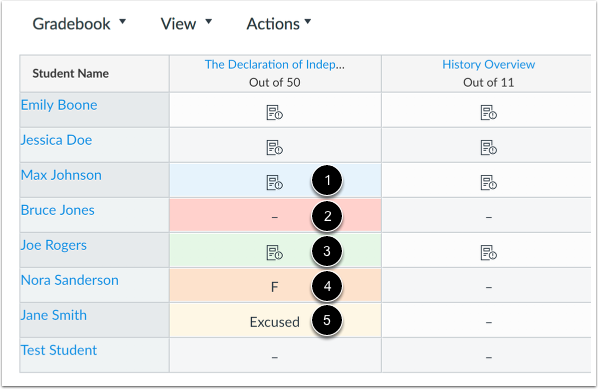598x389 pixels.
Task: Select Nora Sanderson's History Overview dash cell
Action: coord(486,286)
